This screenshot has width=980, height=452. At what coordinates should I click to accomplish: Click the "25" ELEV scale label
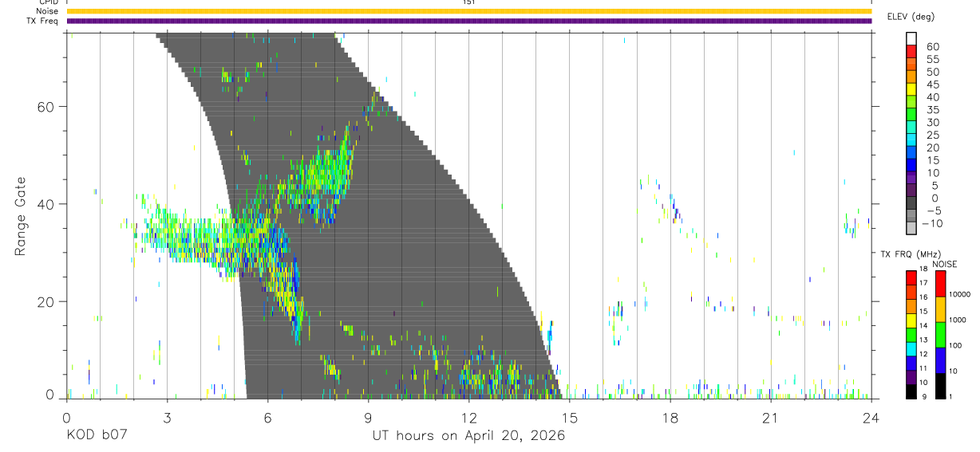coord(932,135)
